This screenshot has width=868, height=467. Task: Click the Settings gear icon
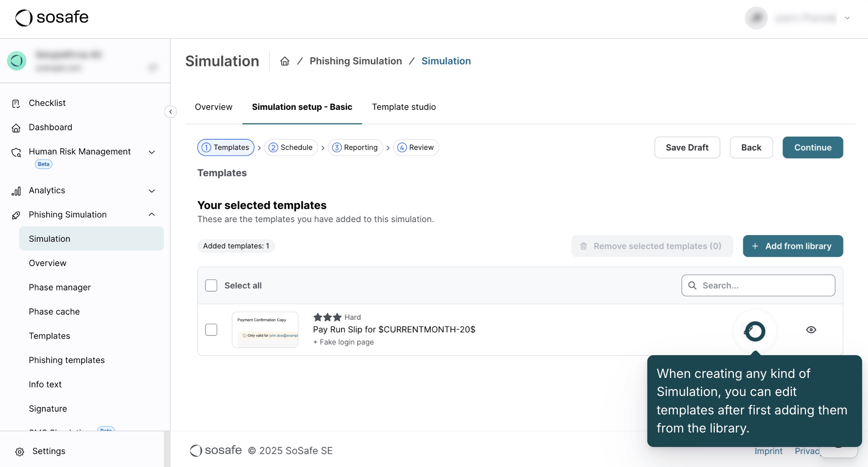(x=20, y=452)
